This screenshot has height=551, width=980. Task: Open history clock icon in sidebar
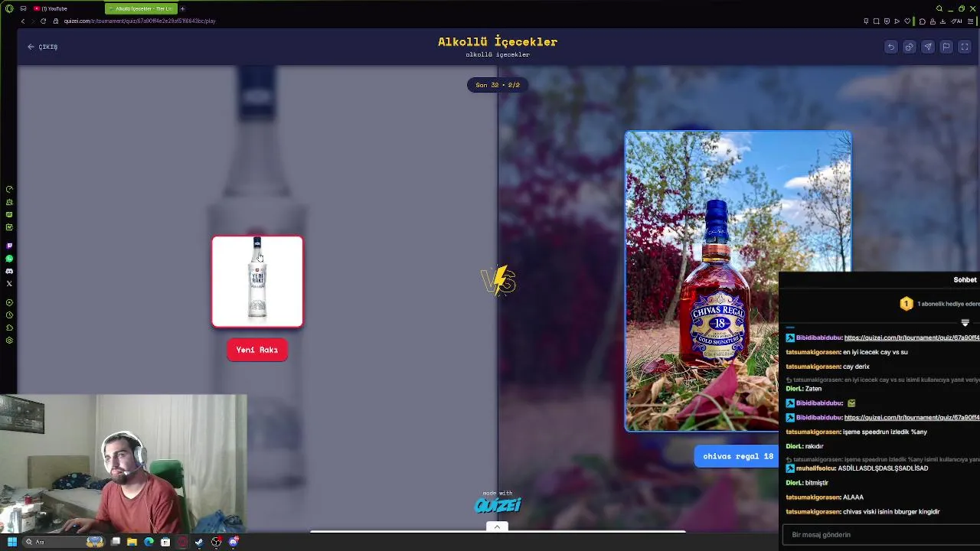[9, 315]
